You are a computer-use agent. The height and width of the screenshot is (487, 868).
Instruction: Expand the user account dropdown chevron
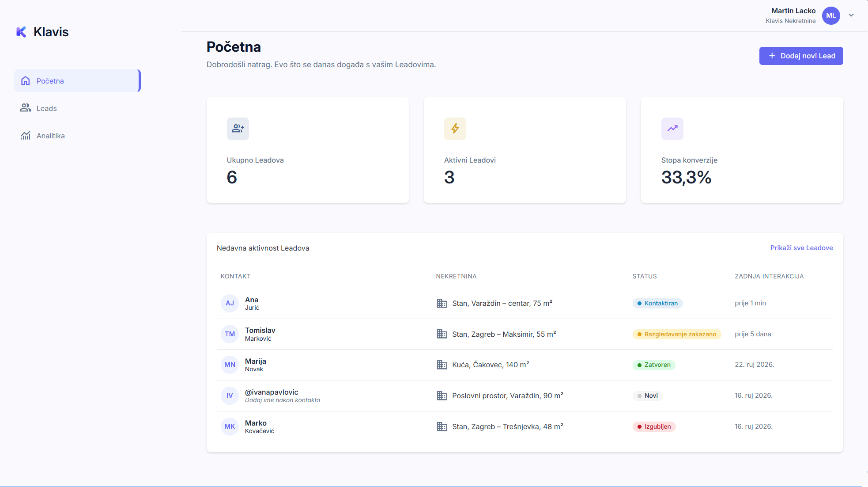click(851, 15)
